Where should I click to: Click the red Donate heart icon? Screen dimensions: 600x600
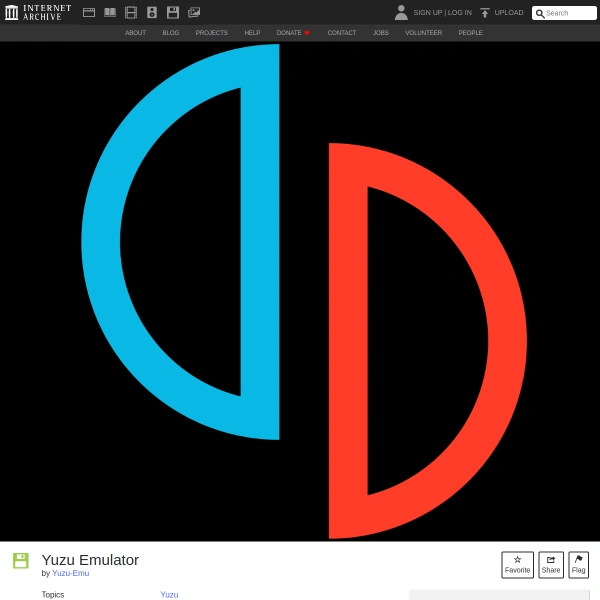[x=307, y=33]
